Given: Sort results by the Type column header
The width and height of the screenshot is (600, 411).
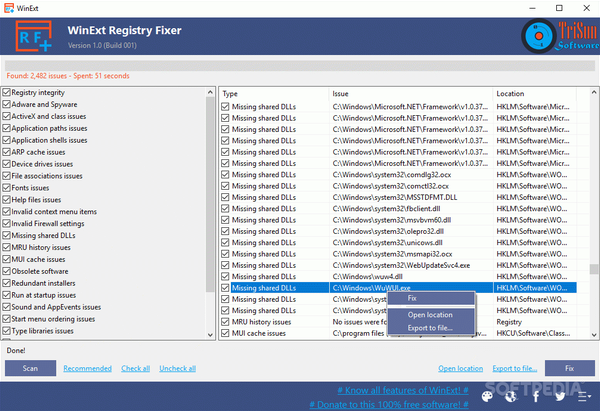Looking at the screenshot, I should coord(274,94).
